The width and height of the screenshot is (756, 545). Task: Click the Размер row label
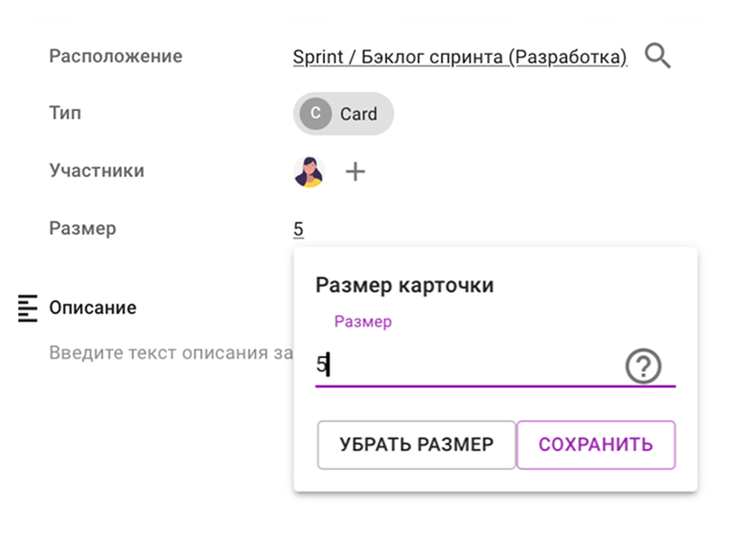pos(83,228)
